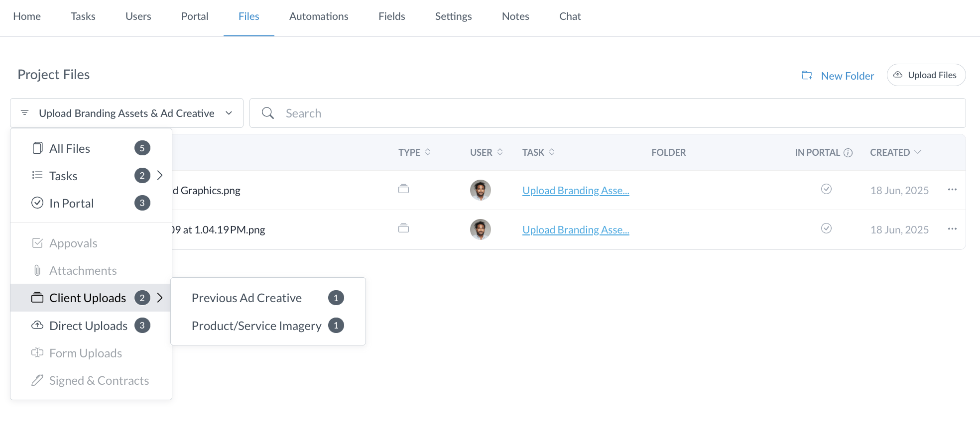
Task: Toggle In Portal check for Graphics.png
Action: pyautogui.click(x=826, y=189)
